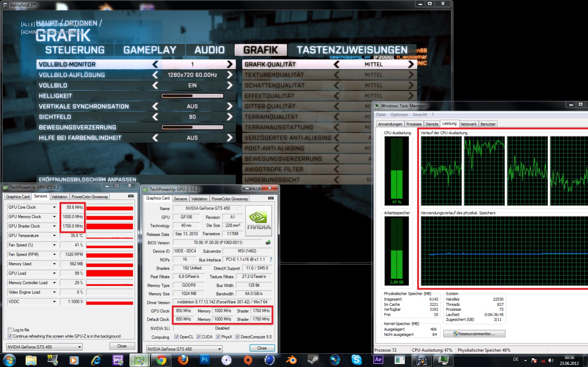Open the Memory Used sensor dropdown

[x=54, y=264]
